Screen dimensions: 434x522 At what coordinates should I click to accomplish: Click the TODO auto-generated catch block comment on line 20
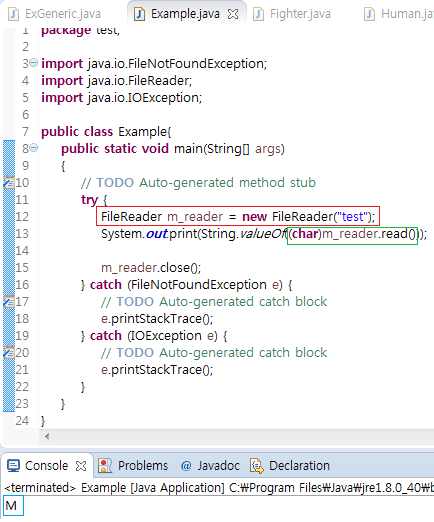click(x=214, y=353)
